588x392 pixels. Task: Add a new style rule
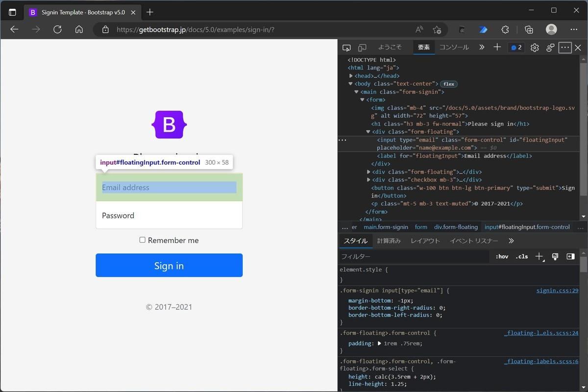point(539,256)
